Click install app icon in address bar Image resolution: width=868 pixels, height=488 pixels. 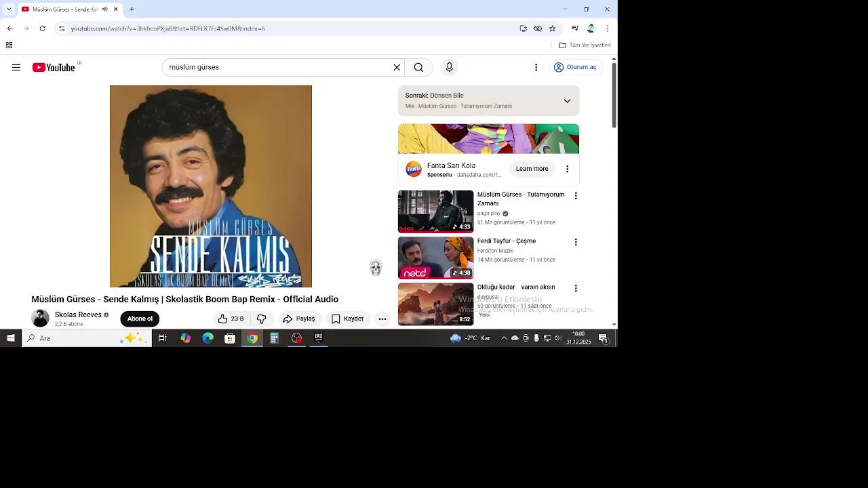(x=523, y=28)
